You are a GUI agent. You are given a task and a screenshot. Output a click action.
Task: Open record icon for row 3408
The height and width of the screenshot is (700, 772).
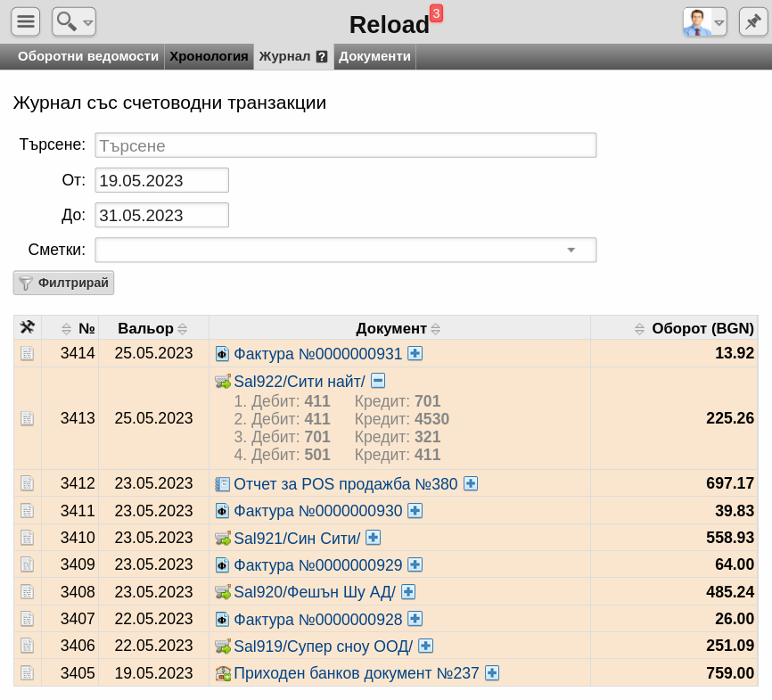[x=27, y=591]
